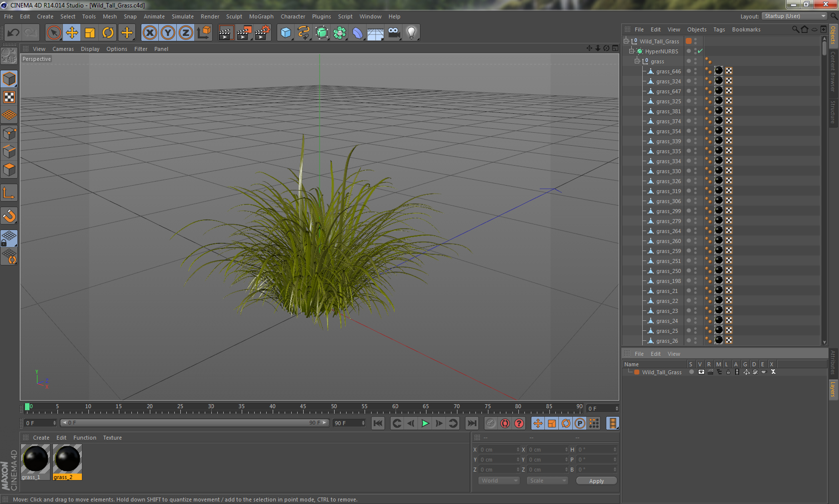This screenshot has width=839, height=504.
Task: Add a Floor environment object
Action: point(376,33)
